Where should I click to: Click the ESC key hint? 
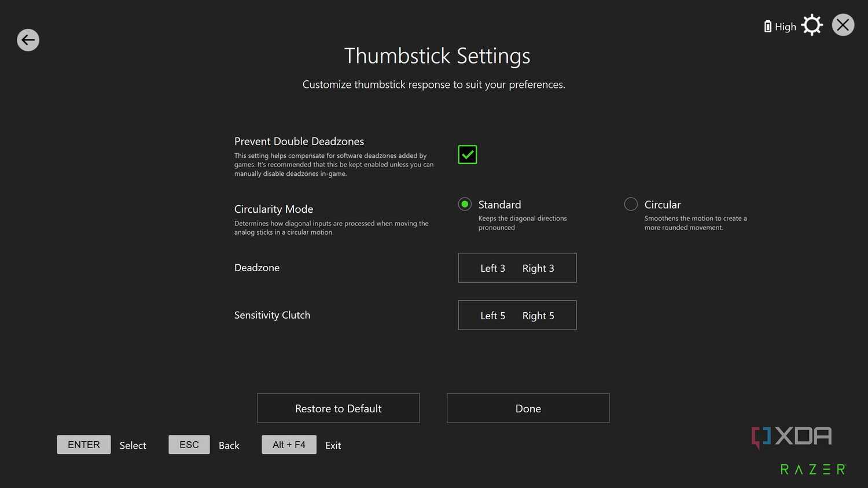click(189, 445)
